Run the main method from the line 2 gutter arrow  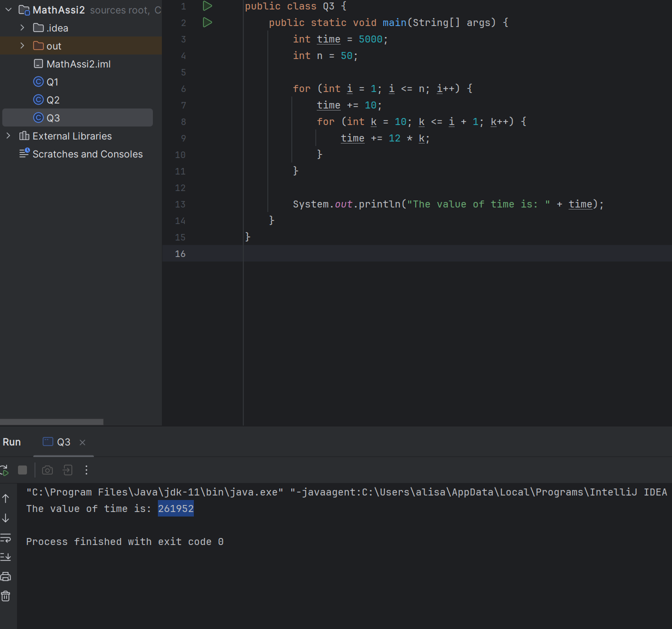click(207, 22)
